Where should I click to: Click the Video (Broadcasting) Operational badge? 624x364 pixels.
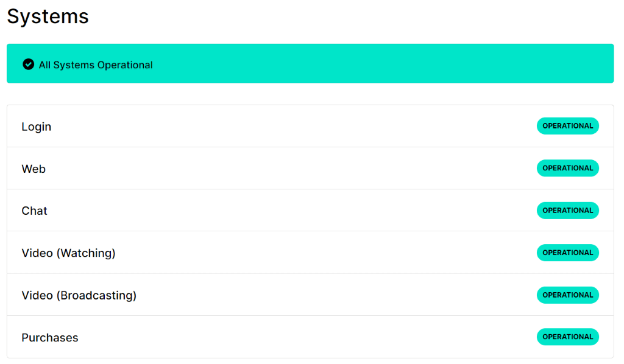567,295
